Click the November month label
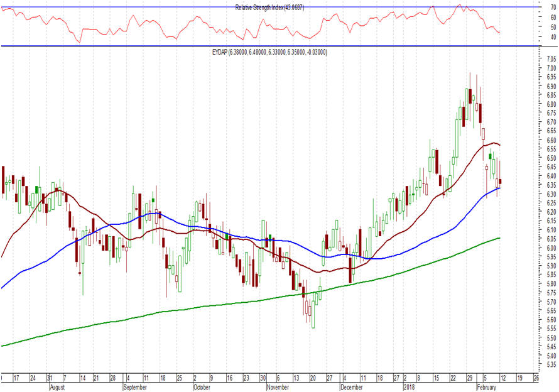 tap(278, 387)
